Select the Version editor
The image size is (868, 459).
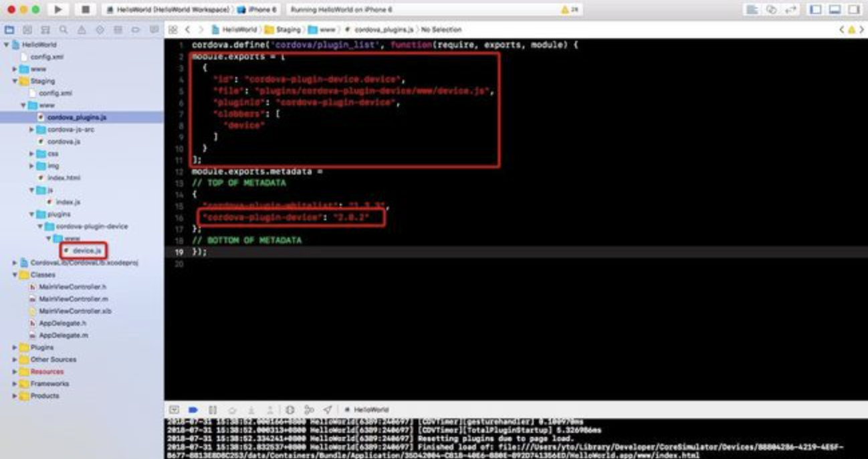click(x=790, y=9)
